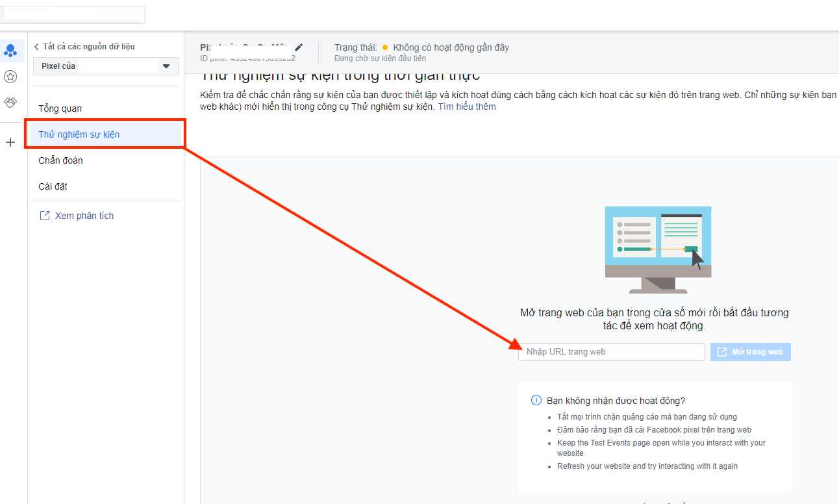Open 'Cài đặt' from the sidebar
Screen dimensions: 839x504
click(x=53, y=186)
